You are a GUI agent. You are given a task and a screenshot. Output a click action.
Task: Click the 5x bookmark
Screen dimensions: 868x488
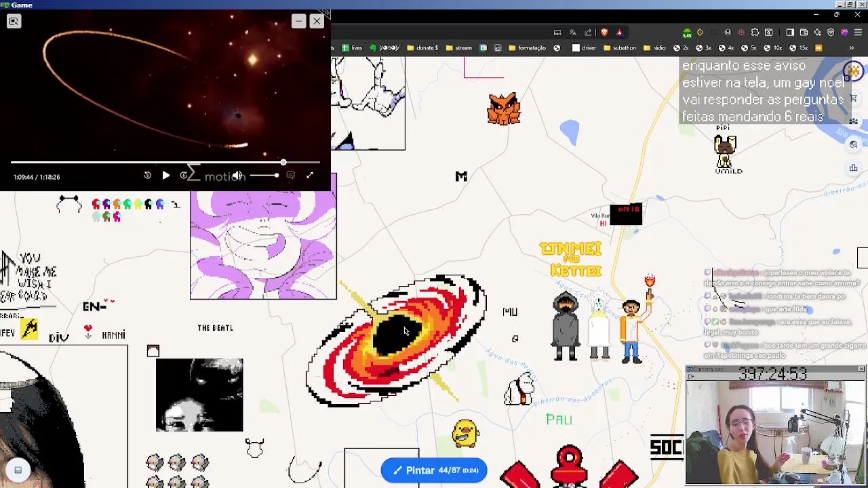pyautogui.click(x=749, y=47)
